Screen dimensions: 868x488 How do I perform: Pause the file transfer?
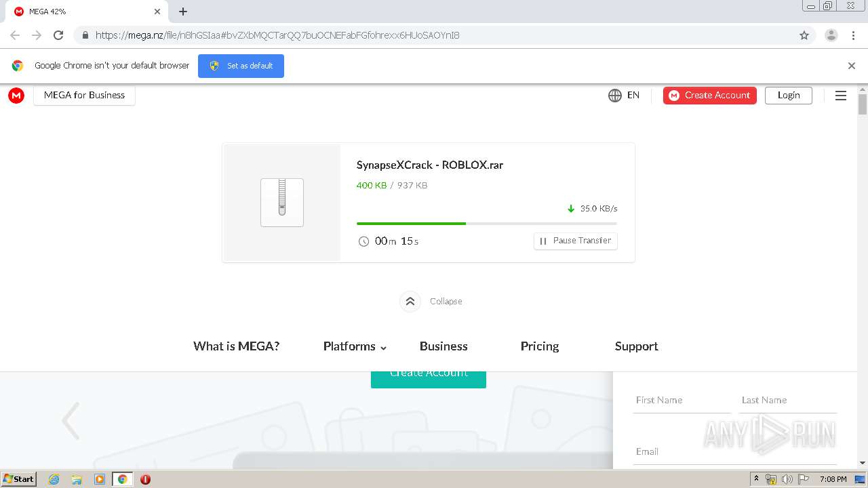coord(576,241)
